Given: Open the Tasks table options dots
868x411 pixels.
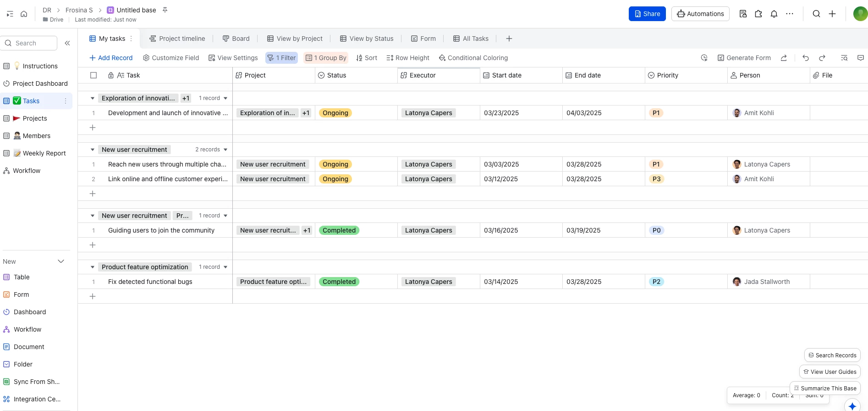Looking at the screenshot, I should click(66, 101).
